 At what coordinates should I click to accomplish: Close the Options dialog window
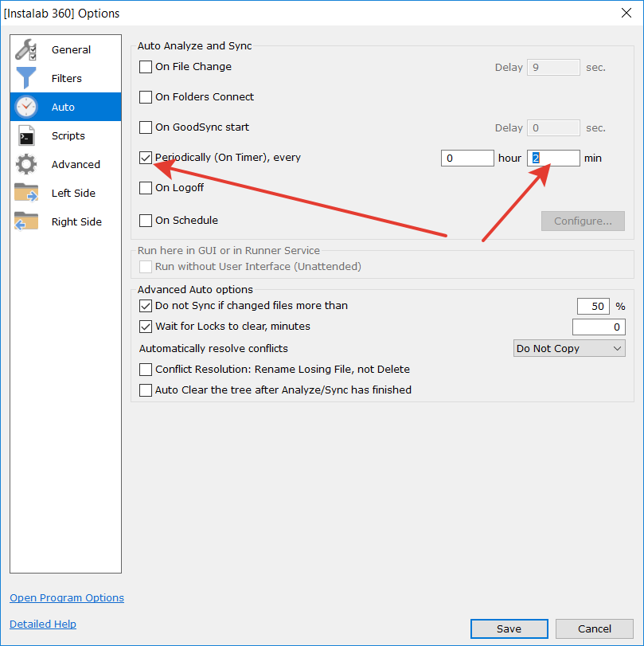(626, 14)
